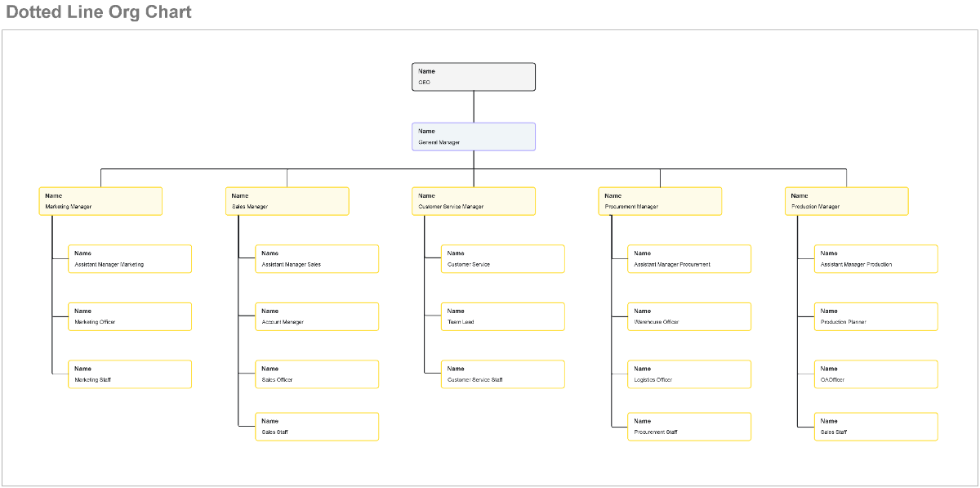Image resolution: width=980 pixels, height=488 pixels.
Task: Click the General Manager node
Action: click(474, 137)
